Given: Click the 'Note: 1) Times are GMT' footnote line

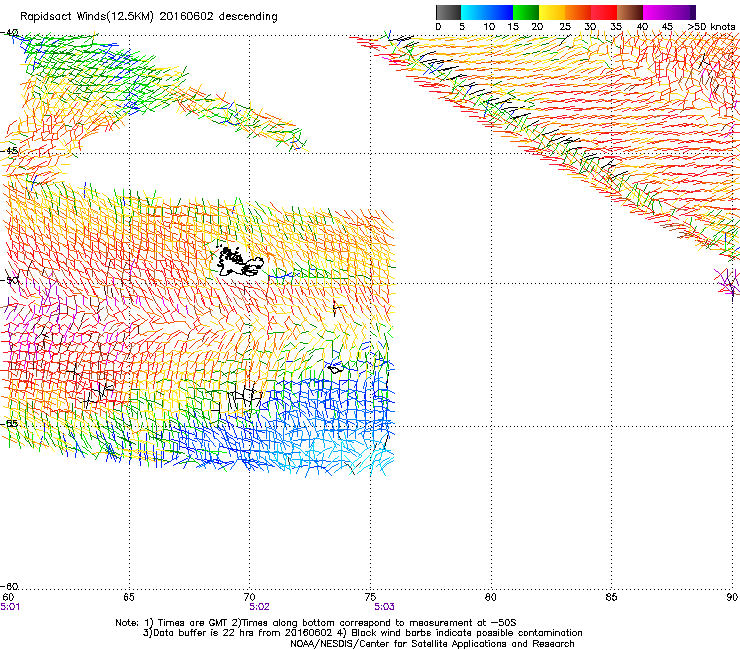Looking at the screenshot, I should [316, 623].
